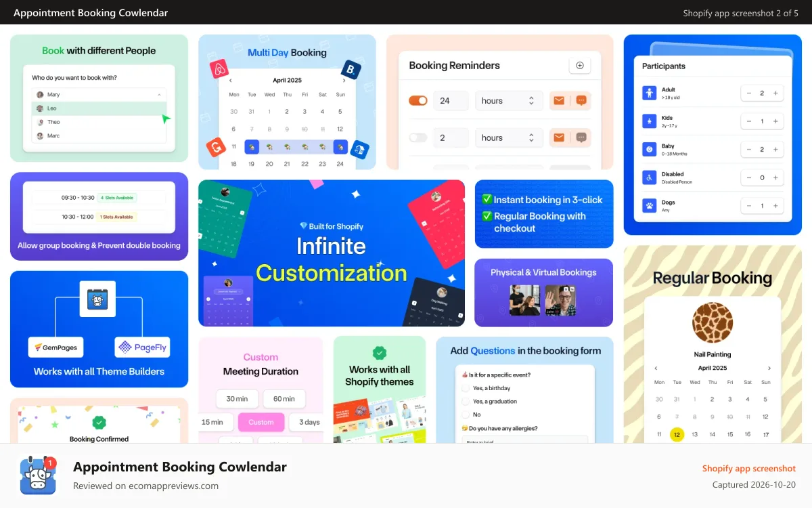
Task: Click the Airbnb logo badge
Action: click(x=219, y=69)
